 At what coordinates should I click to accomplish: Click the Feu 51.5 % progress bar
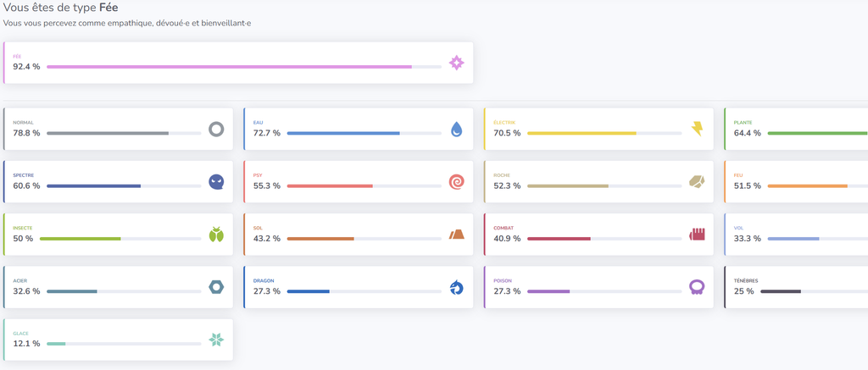pyautogui.click(x=818, y=185)
